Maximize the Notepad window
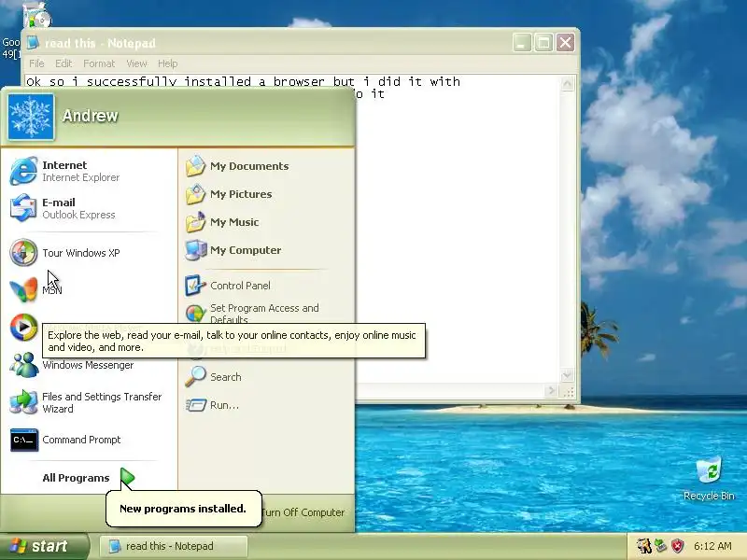747x560 pixels. click(543, 43)
